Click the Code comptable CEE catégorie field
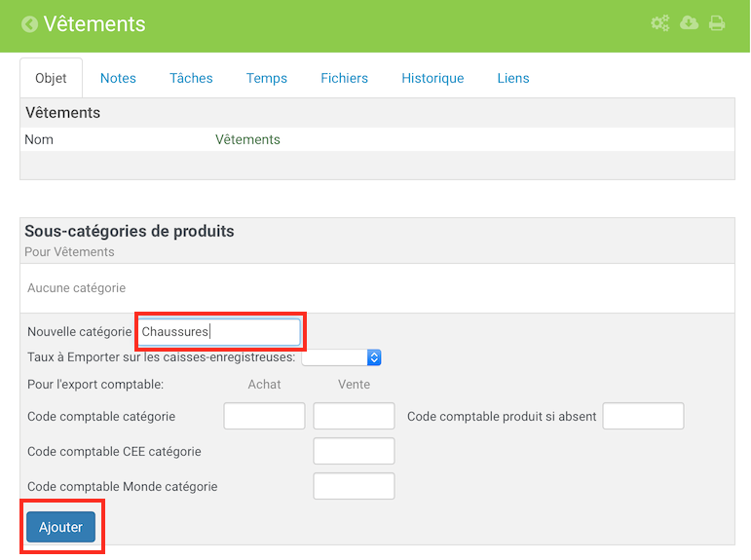This screenshot has width=751, height=560. (354, 451)
